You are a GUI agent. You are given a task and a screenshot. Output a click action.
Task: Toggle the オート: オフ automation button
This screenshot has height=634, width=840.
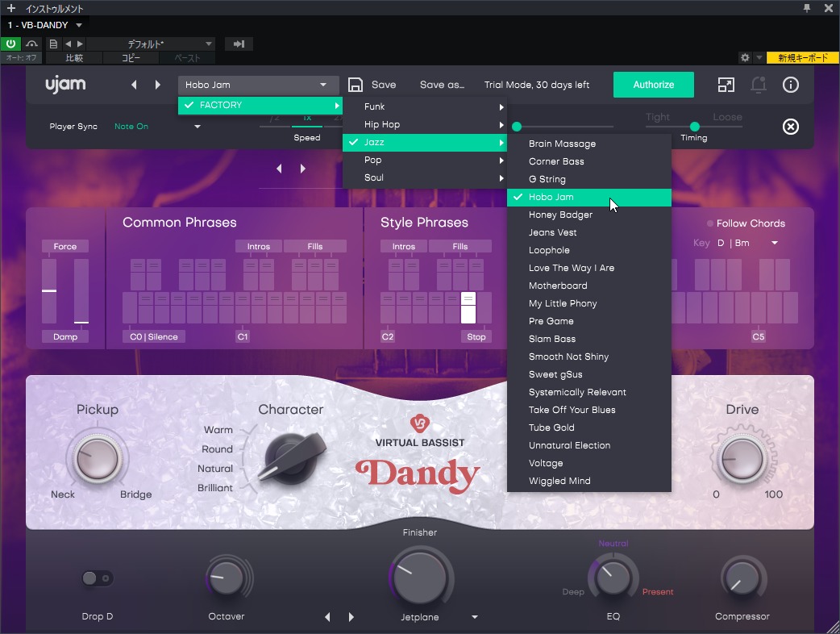point(22,57)
